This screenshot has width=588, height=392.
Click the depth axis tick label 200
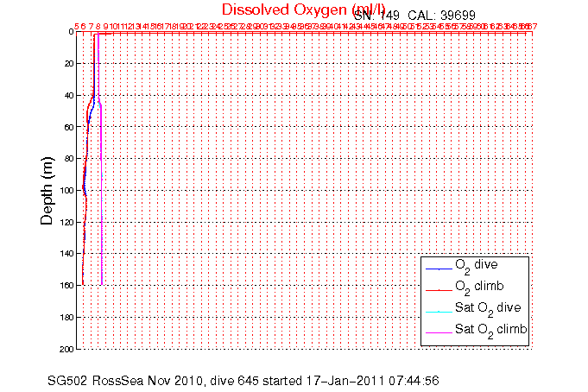pos(67,349)
